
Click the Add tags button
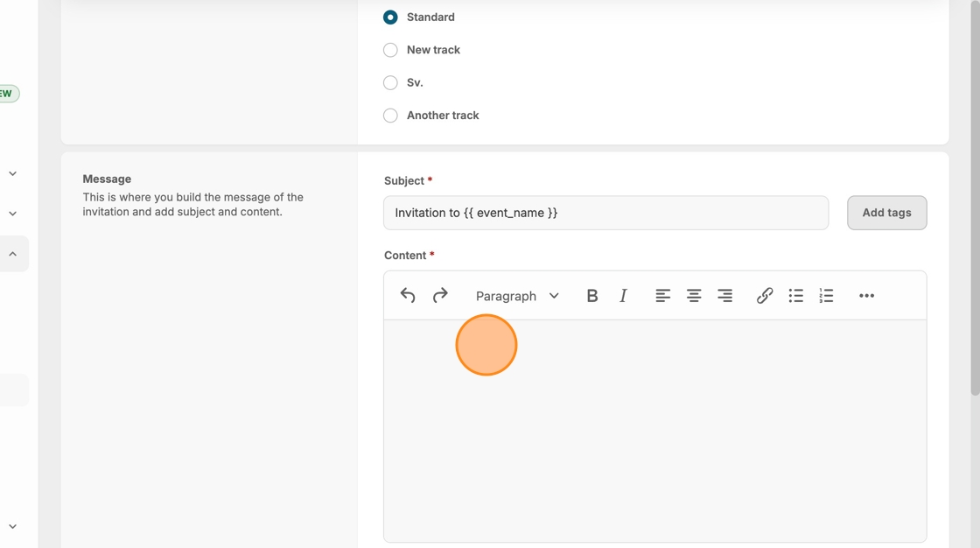pos(886,213)
